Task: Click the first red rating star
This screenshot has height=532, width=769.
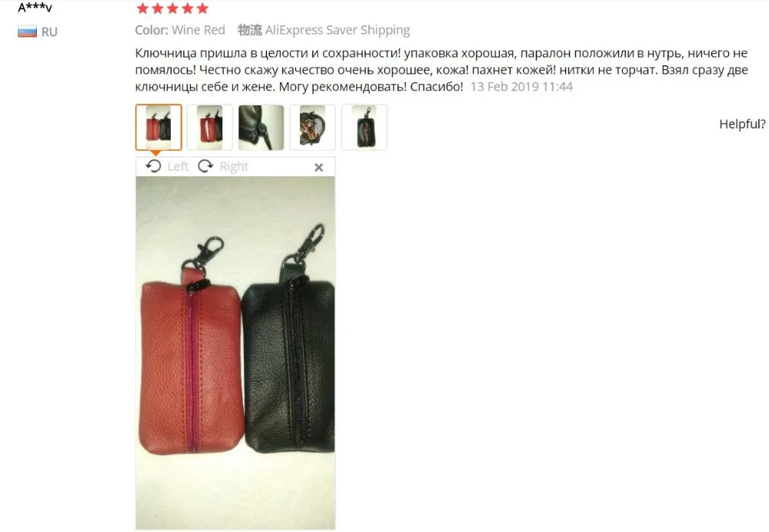Action: pos(142,8)
